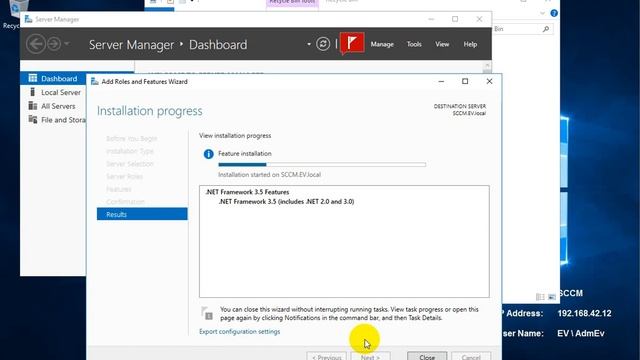Expand the breadcrumb dropdown arrow near refresh
The image size is (640, 360).
point(309,44)
